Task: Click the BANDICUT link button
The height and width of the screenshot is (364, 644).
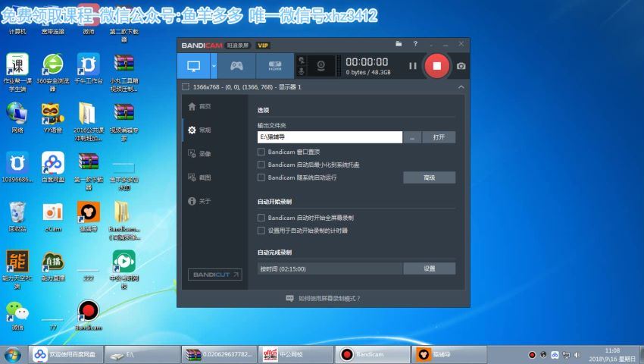Action: pyautogui.click(x=215, y=275)
